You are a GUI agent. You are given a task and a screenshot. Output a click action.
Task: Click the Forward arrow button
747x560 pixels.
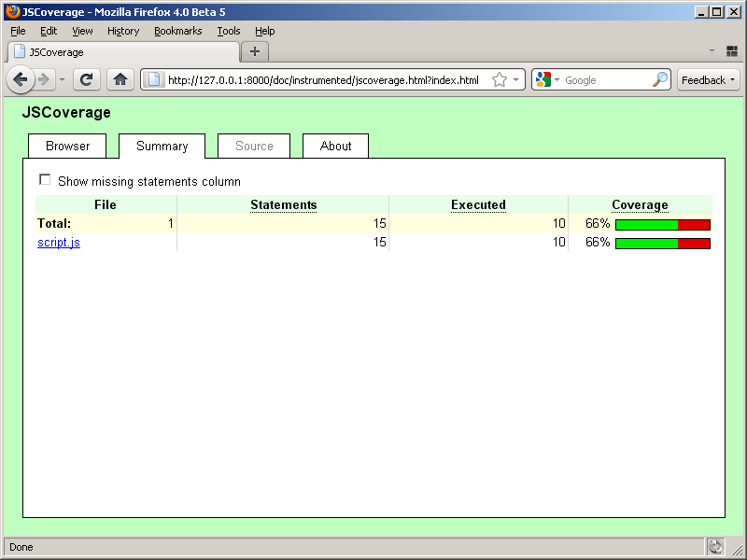pyautogui.click(x=44, y=79)
